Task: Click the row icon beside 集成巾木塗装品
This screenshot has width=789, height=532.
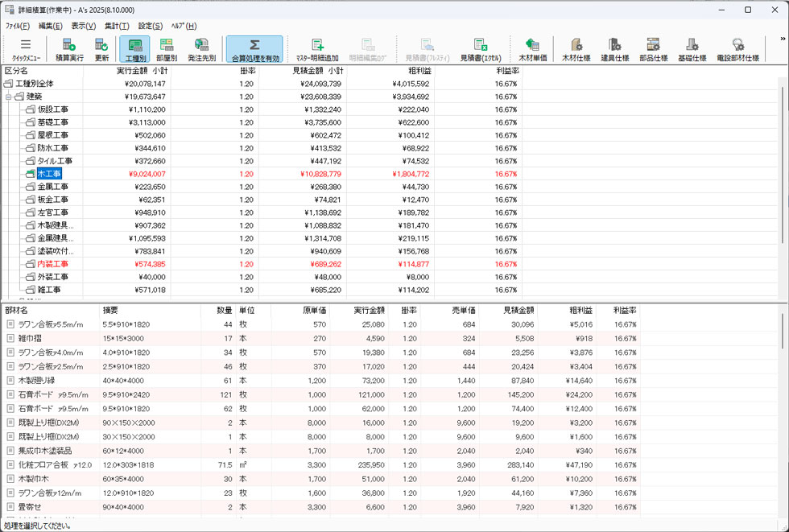Action: tap(10, 451)
